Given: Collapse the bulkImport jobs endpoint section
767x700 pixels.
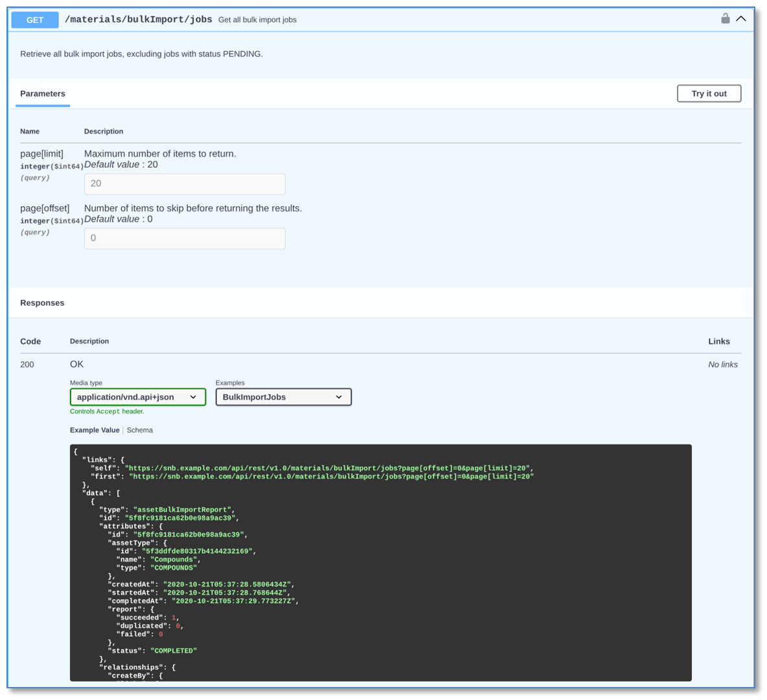Looking at the screenshot, I should [x=741, y=19].
